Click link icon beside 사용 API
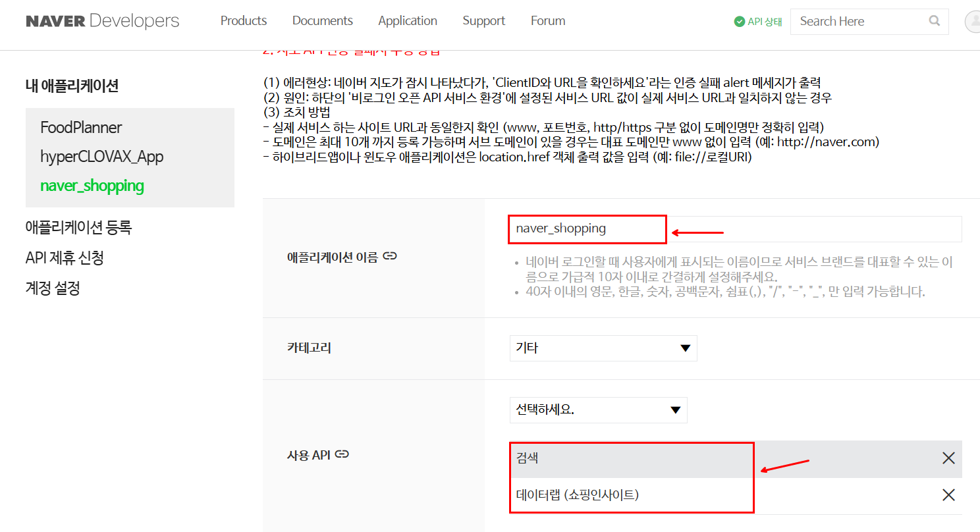This screenshot has height=532, width=980. 341,454
